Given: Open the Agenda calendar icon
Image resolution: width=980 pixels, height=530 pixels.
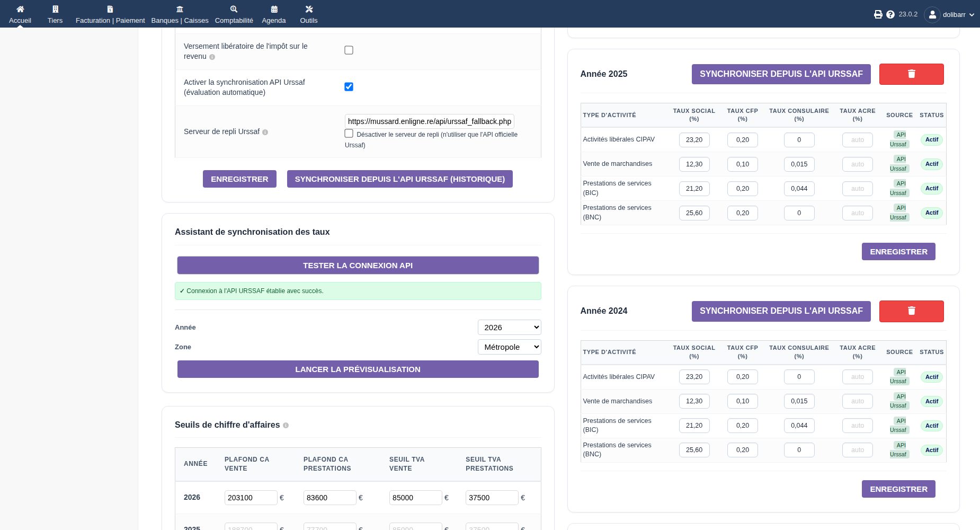Looking at the screenshot, I should [274, 9].
